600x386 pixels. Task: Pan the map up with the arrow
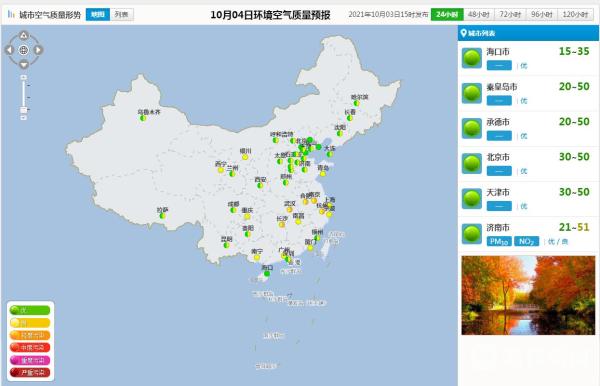pos(23,36)
